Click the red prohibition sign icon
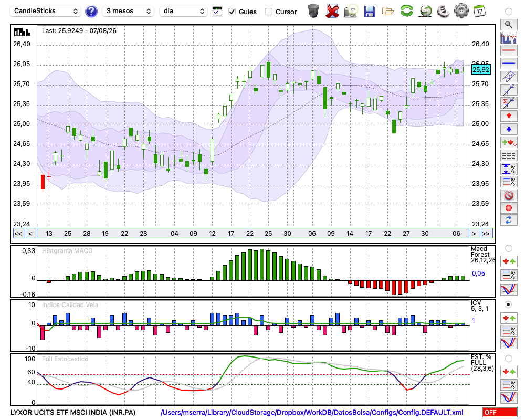Viewport: 525px width, 420px height. pos(509,195)
